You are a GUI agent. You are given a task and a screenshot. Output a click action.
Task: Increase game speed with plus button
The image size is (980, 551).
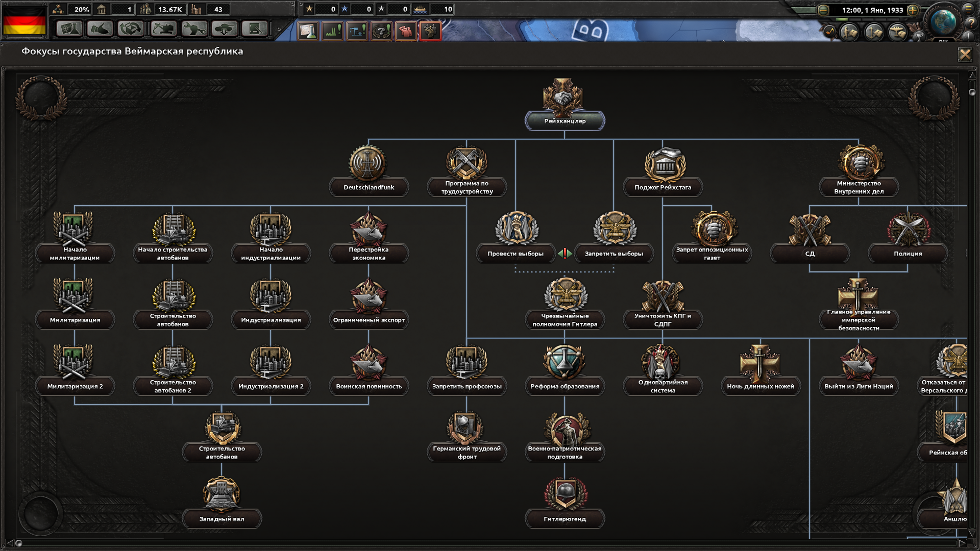pyautogui.click(x=913, y=10)
